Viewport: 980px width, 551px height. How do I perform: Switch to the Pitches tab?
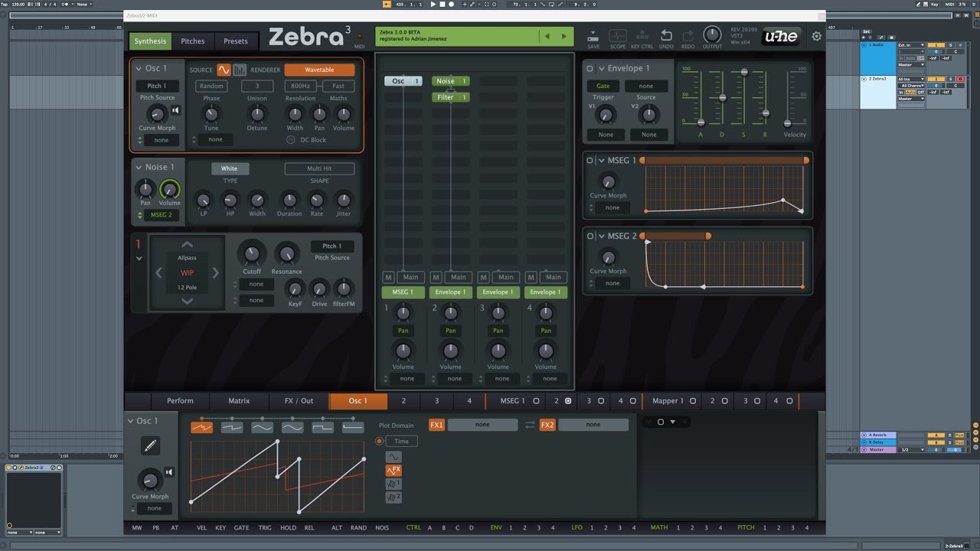coord(193,41)
